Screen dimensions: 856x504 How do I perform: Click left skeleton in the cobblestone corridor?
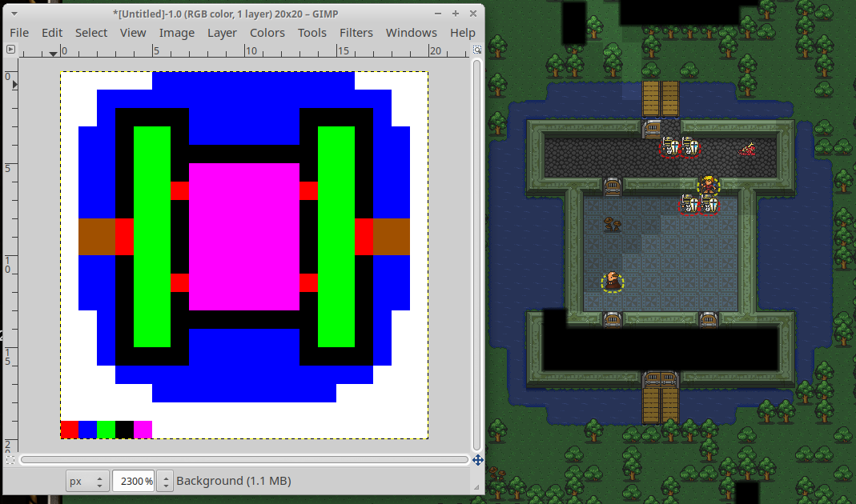click(670, 146)
